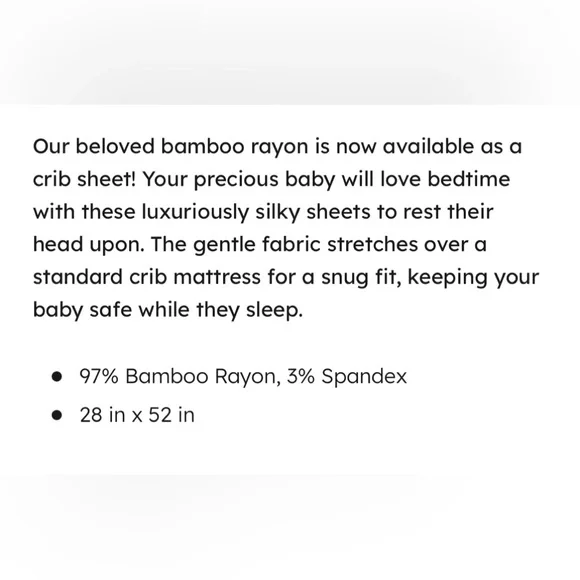Image resolution: width=580 pixels, height=580 pixels.
Task: Click the word 'available' in the first line
Action: point(428,146)
